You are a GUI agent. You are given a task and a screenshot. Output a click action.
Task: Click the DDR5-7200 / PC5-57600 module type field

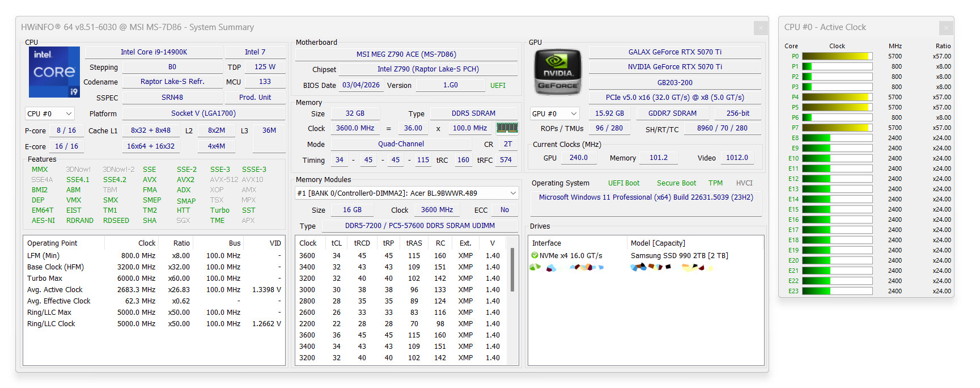click(420, 226)
